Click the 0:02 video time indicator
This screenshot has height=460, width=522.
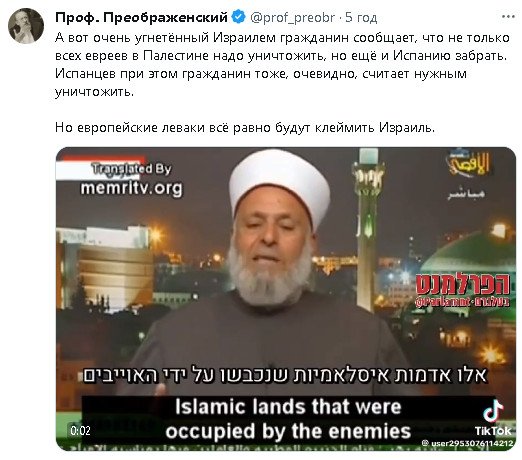coord(80,431)
